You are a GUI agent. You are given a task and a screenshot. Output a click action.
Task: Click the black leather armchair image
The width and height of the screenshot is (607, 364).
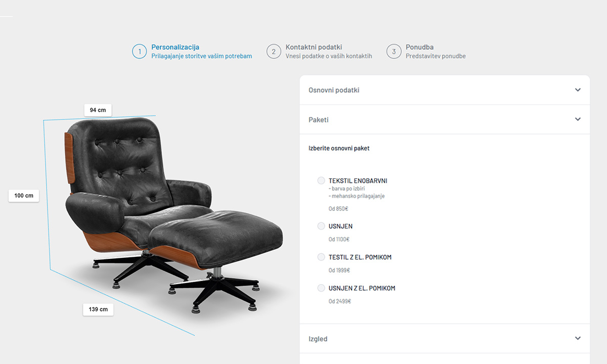click(172, 212)
